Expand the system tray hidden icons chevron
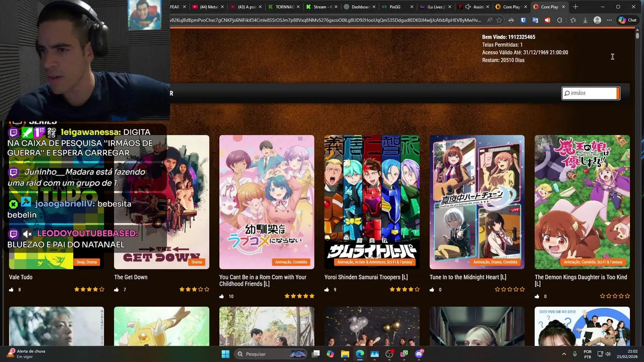 pyautogui.click(x=563, y=354)
